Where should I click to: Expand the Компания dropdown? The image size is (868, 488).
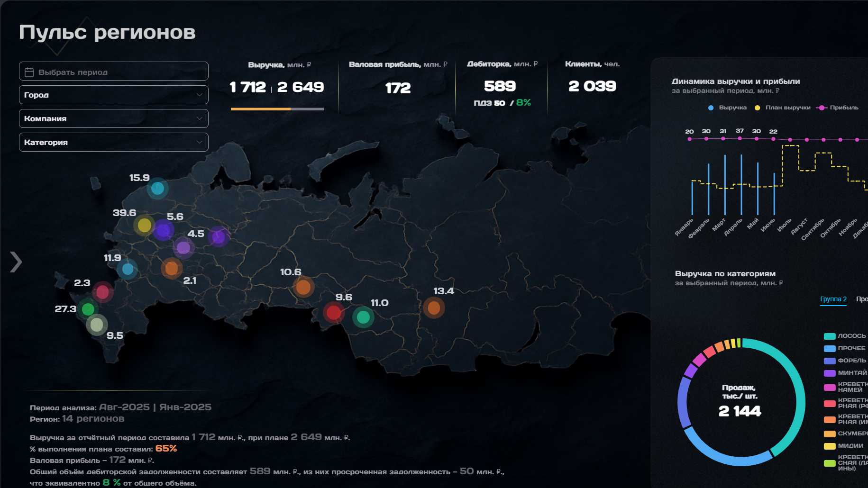point(114,118)
